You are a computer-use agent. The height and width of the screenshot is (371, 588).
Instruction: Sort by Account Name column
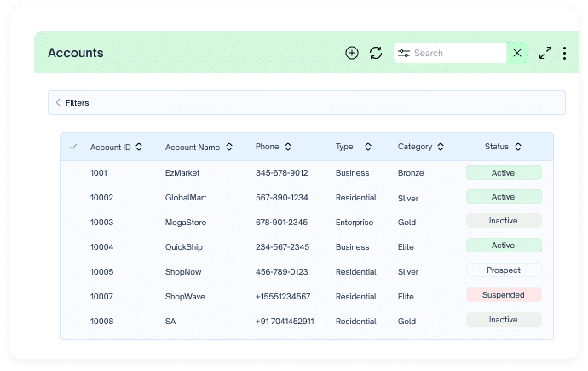229,147
